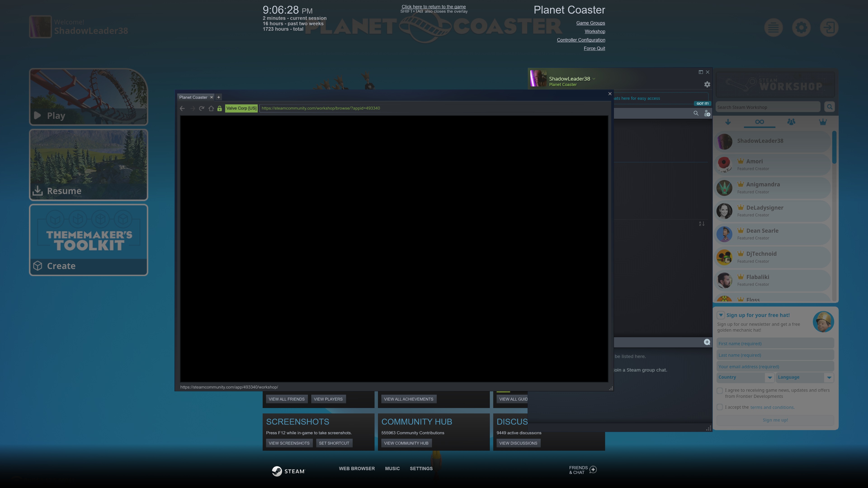Open the game news list icon
Viewport: 868px width, 488px height.
tap(773, 28)
